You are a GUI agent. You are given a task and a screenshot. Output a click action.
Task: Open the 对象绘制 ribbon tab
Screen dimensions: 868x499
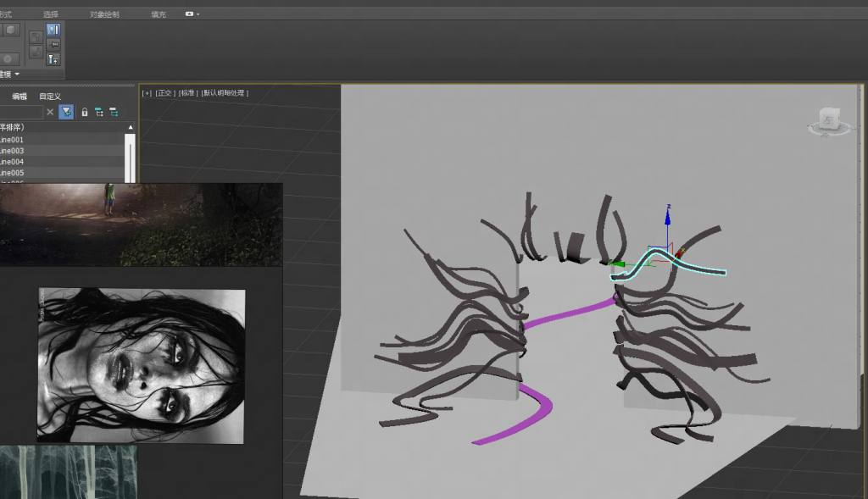point(104,14)
